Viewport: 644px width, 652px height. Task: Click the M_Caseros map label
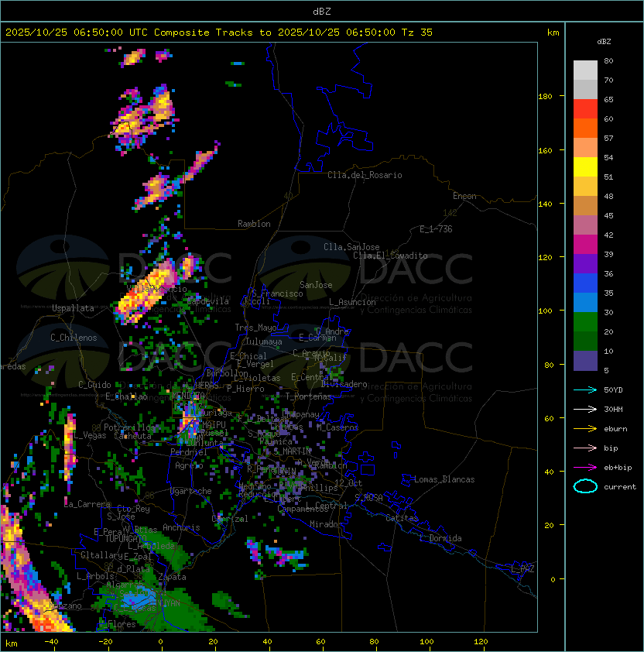point(337,427)
